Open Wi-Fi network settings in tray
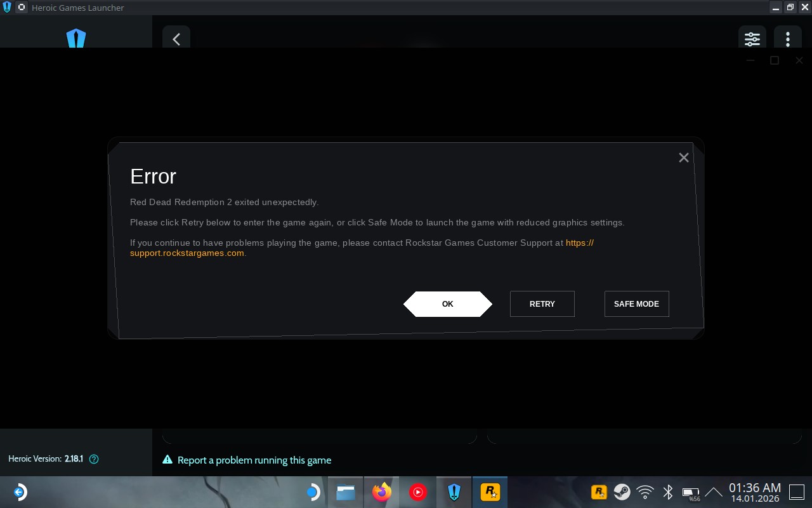 [x=645, y=492]
